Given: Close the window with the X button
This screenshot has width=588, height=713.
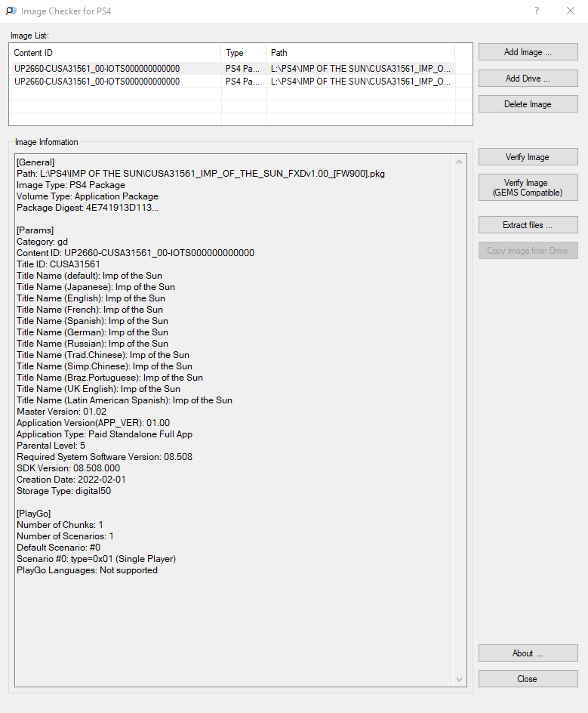Looking at the screenshot, I should point(571,11).
